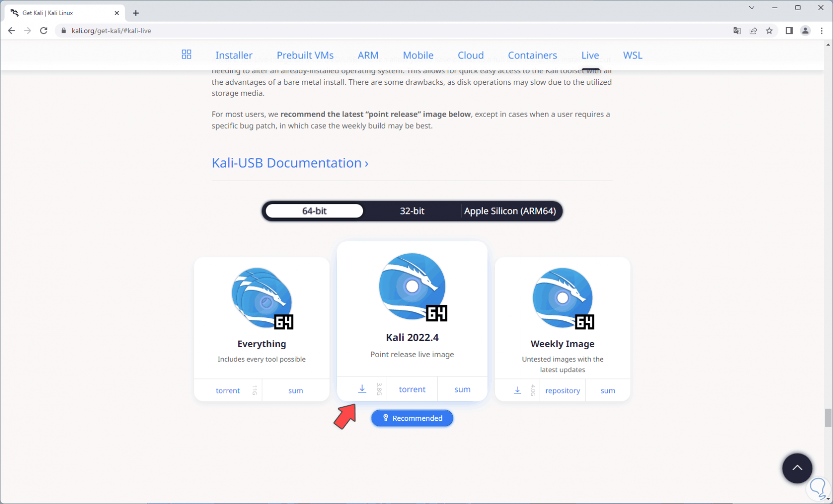Click the Weekly Image disc icon
The height and width of the screenshot is (504, 833).
(563, 298)
